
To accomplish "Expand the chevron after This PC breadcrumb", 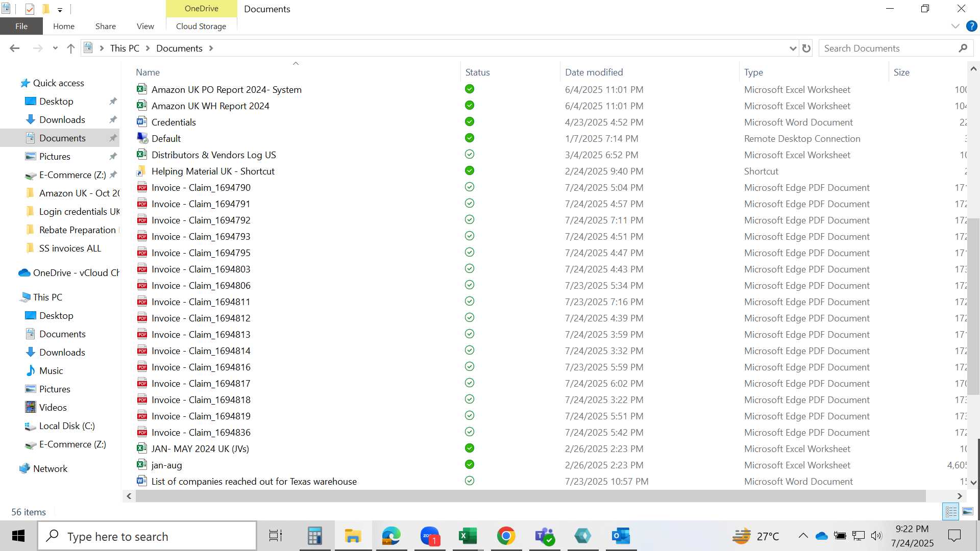I will [x=148, y=48].
